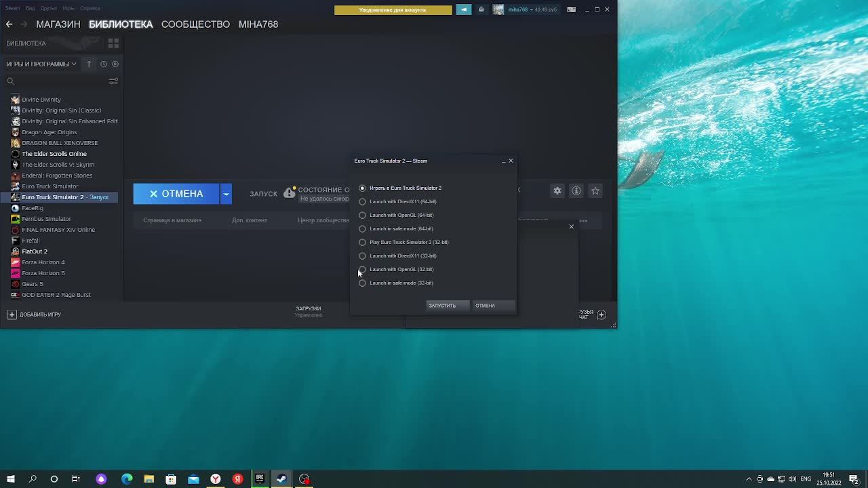Screen dimensions: 868x488
Task: Add game to favorites with star icon
Action: [x=595, y=191]
